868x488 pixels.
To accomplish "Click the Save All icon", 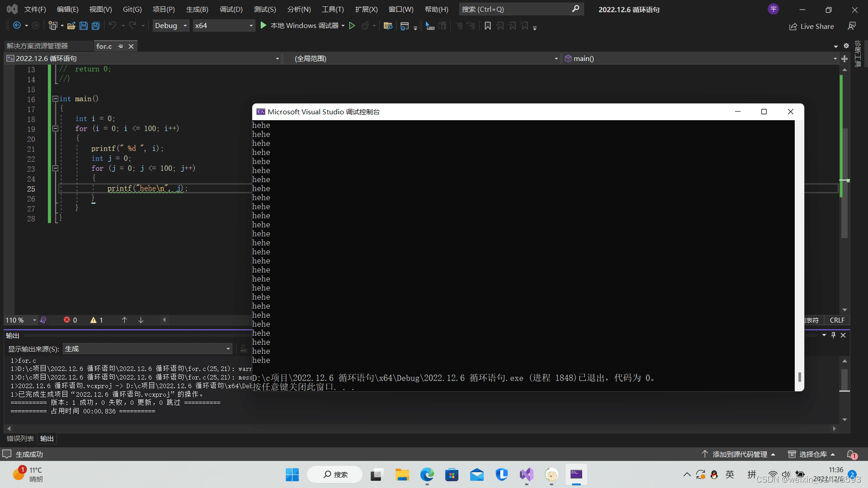I will coord(95,26).
